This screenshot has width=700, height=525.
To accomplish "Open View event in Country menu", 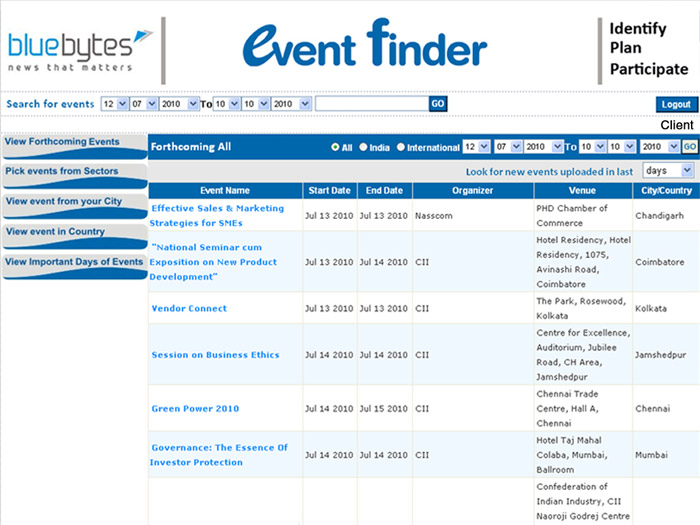I will pyautogui.click(x=75, y=237).
